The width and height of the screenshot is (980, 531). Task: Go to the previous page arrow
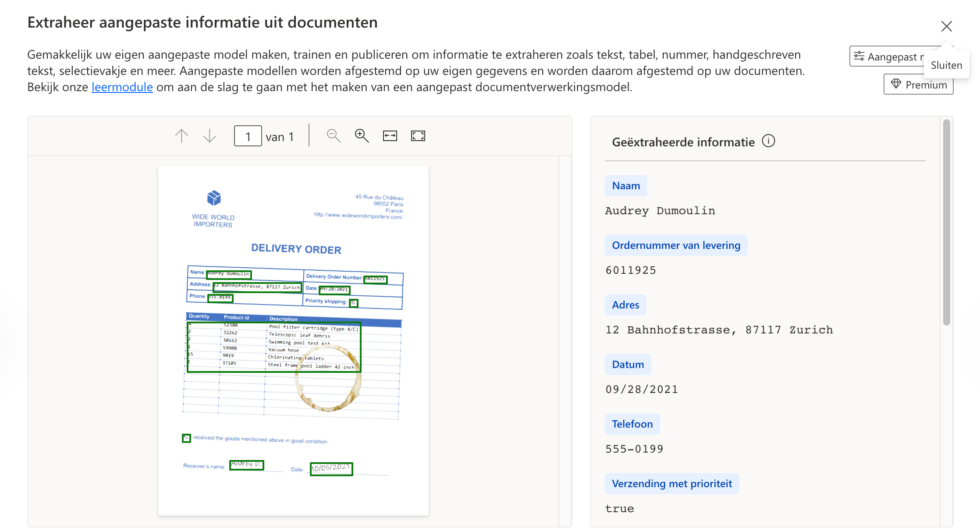coord(181,136)
